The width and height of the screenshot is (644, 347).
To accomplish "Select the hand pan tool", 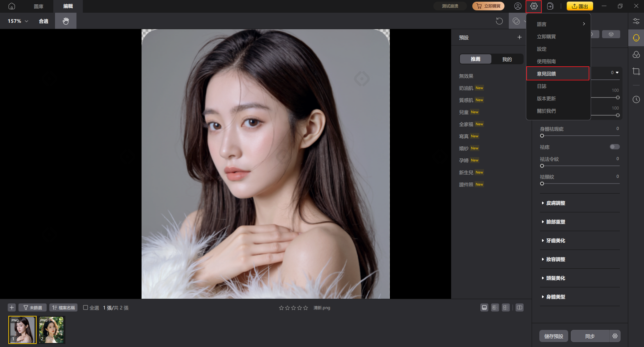I will coord(66,21).
